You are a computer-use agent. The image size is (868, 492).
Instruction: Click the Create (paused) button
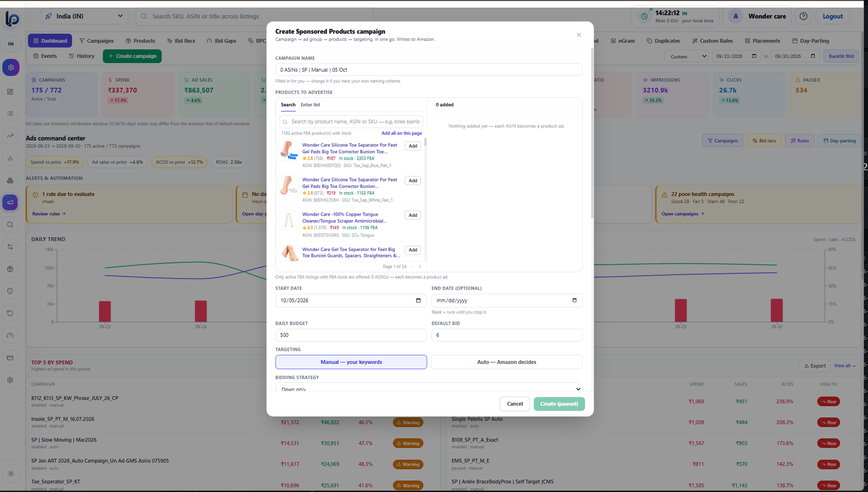[559, 404]
